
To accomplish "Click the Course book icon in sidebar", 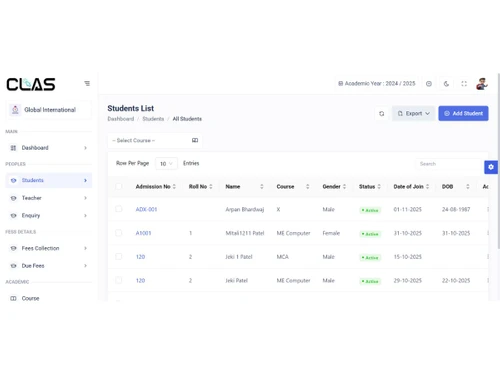I will pos(13,298).
